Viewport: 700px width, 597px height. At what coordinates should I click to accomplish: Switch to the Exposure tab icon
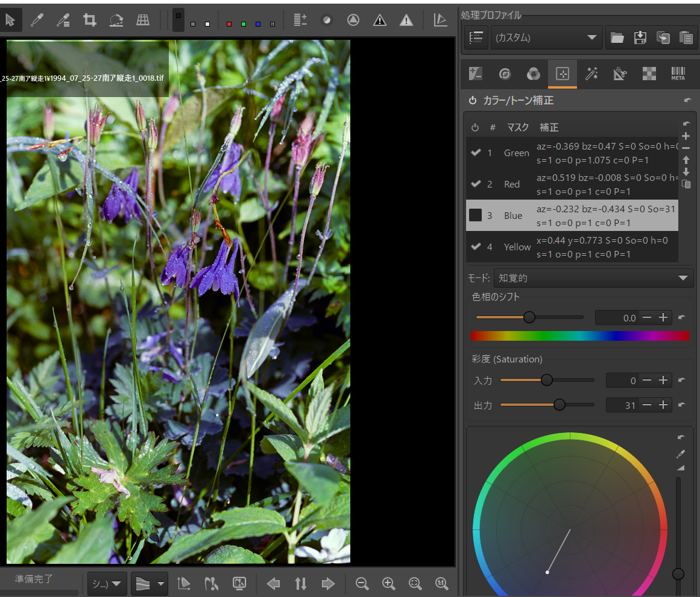[x=476, y=74]
